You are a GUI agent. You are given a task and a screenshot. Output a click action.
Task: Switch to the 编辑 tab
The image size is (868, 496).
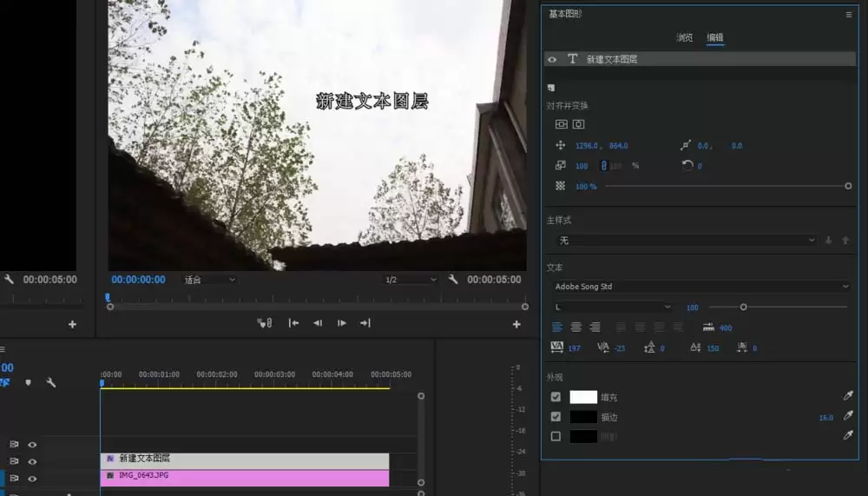[715, 37]
